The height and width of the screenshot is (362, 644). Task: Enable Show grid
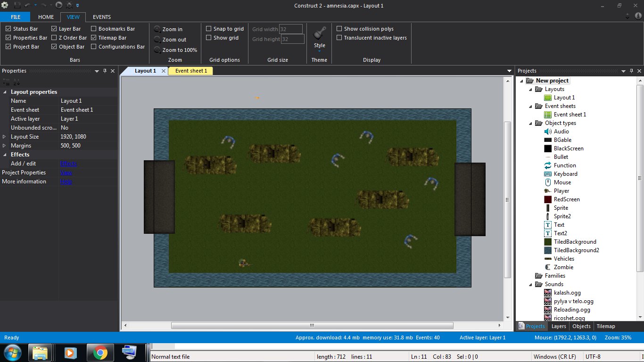pyautogui.click(x=209, y=38)
